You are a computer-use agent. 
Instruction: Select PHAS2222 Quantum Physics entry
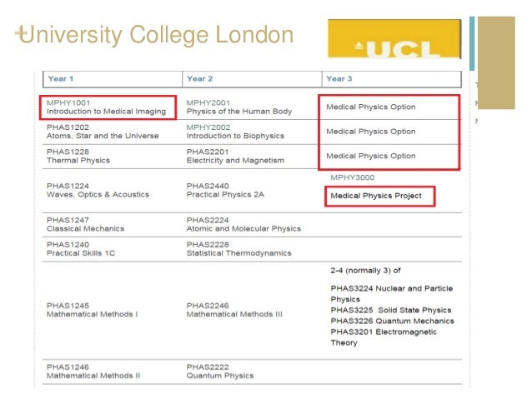pos(220,372)
